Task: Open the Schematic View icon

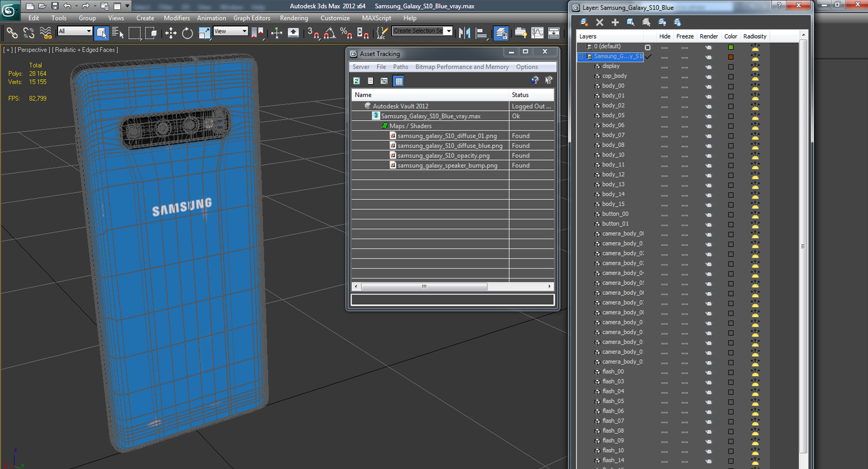Action: 554,33
